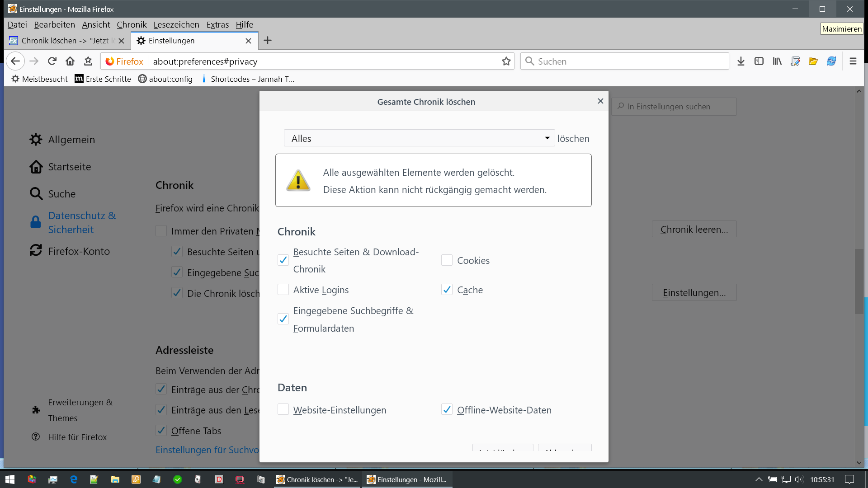Switch to the Chronik löschen tab
Image resolution: width=868 pixels, height=488 pixels.
coord(63,41)
